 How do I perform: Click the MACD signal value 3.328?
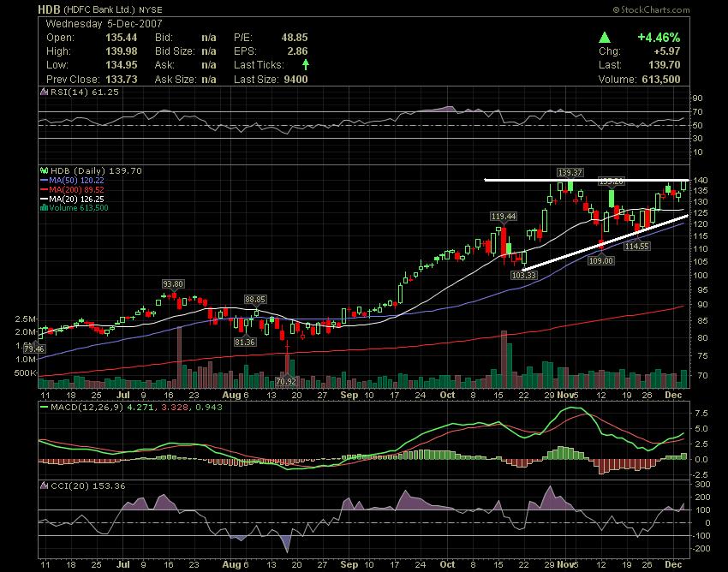[x=173, y=408]
